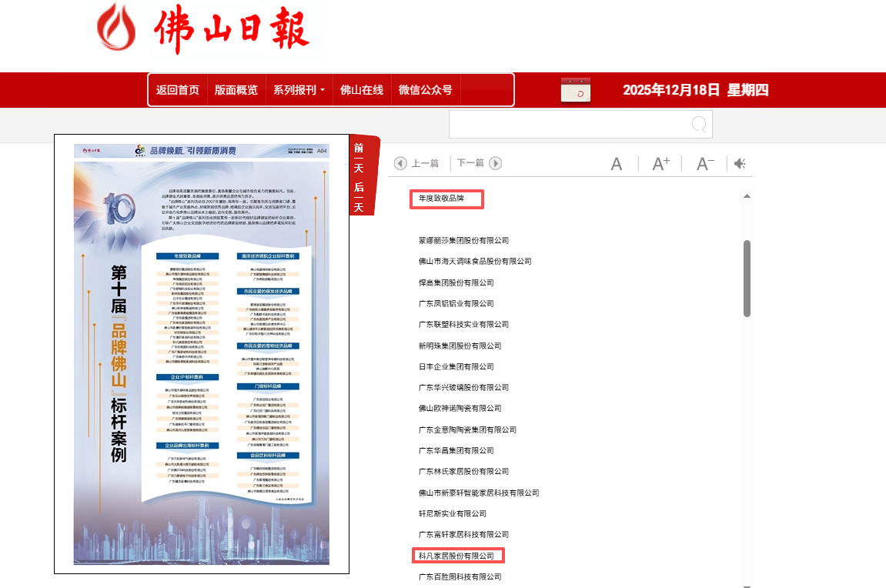Select 微信公众号 in the navigation bar

click(x=425, y=90)
